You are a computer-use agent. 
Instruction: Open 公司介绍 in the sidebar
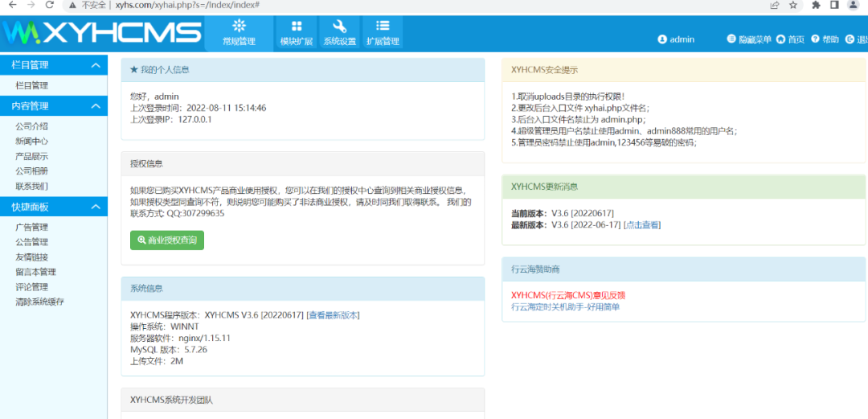pyautogui.click(x=31, y=125)
